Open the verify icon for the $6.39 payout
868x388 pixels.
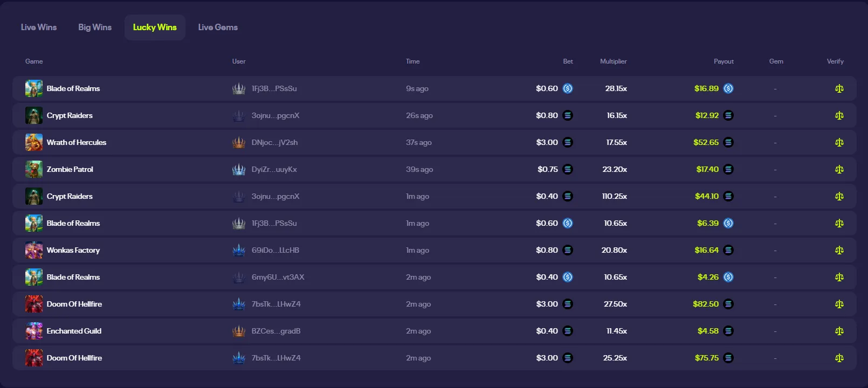click(839, 223)
